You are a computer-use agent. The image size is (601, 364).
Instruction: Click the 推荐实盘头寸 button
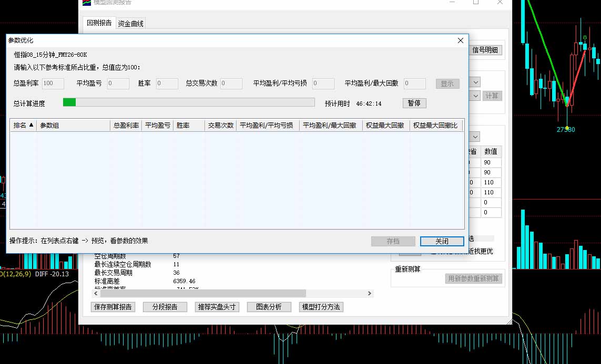point(217,307)
